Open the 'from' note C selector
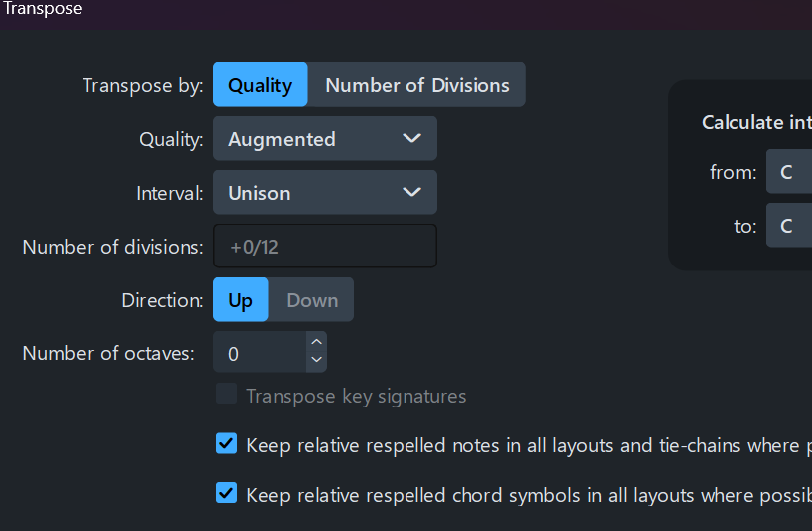 (788, 172)
